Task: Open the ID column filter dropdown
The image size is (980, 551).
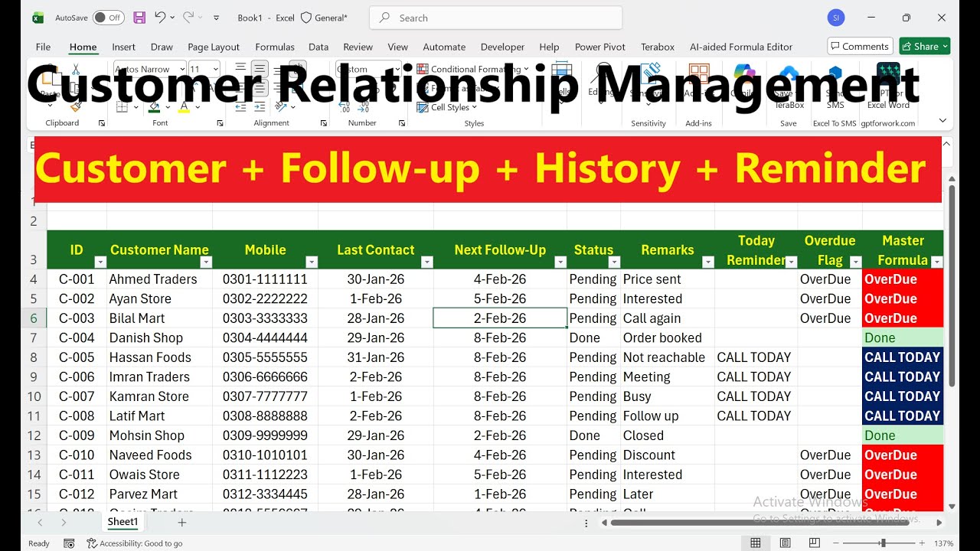Action: pyautogui.click(x=99, y=262)
